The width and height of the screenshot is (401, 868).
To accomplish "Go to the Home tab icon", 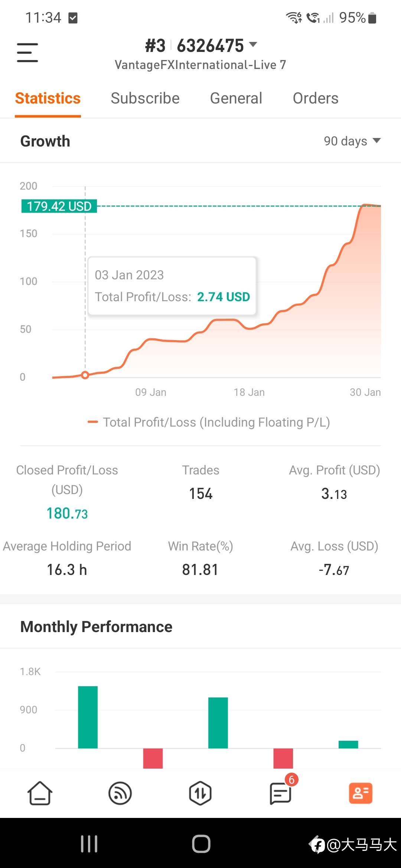I will pyautogui.click(x=40, y=793).
